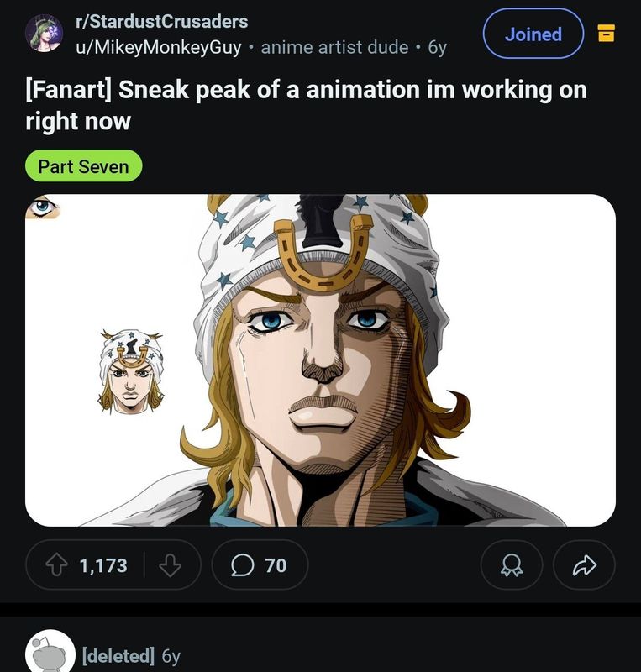
Task: Click the 'anime artist dude' user flair
Action: (334, 47)
